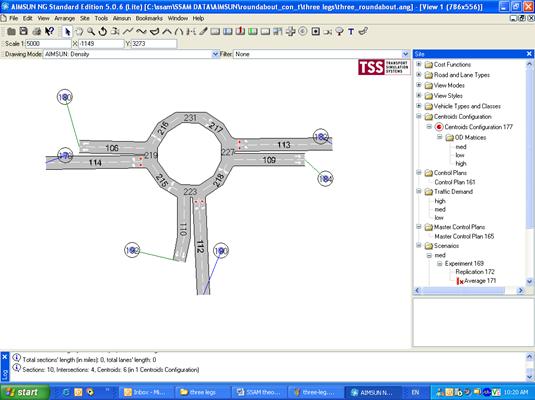Select Master Control Plan 165
The width and height of the screenshot is (535, 400).
point(464,236)
